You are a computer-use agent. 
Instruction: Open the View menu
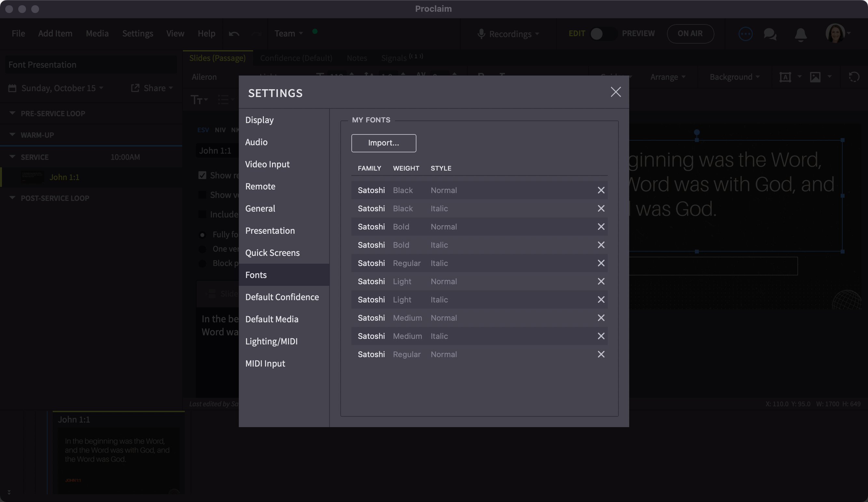(175, 34)
